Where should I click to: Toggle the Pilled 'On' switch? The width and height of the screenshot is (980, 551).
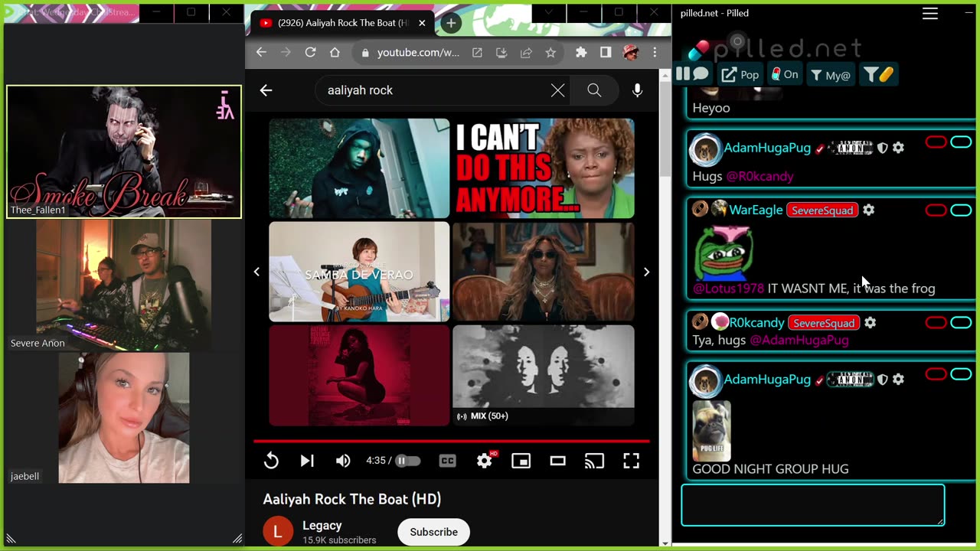pos(784,74)
